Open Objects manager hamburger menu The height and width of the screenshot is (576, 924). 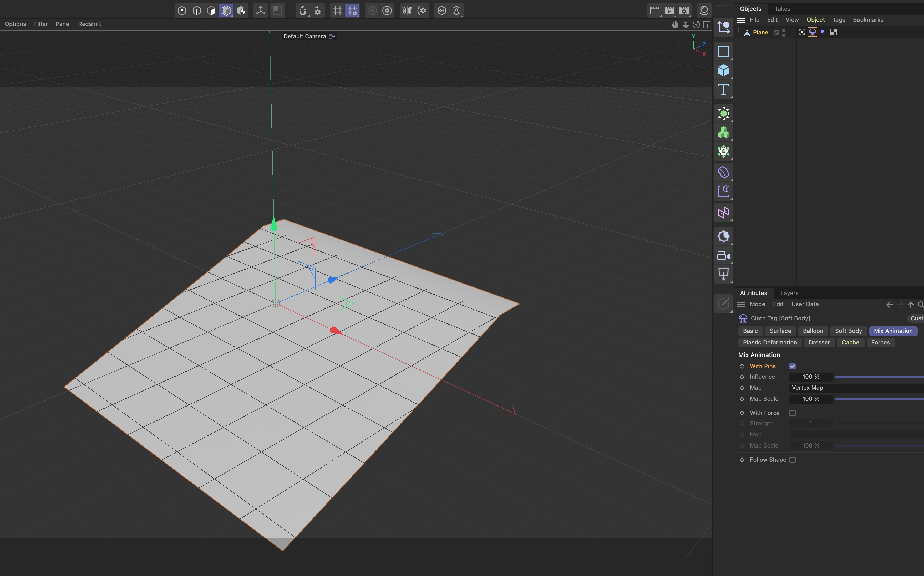pyautogui.click(x=741, y=20)
